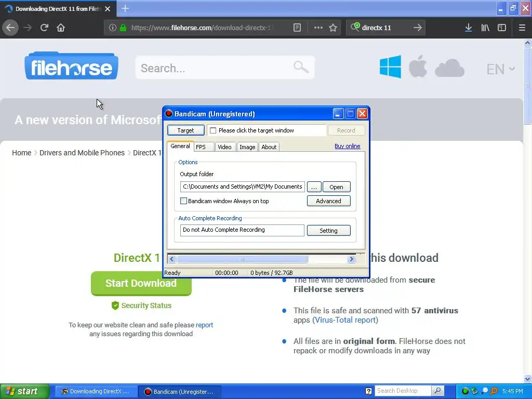Viewport: 532px width, 399px height.
Task: Click the Bandicam red record icon in title bar
Action: pos(169,113)
